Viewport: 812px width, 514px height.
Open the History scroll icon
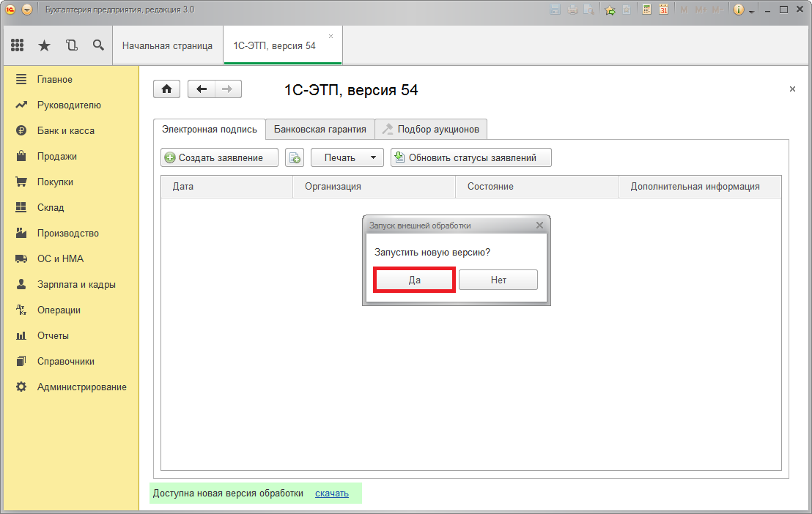71,45
